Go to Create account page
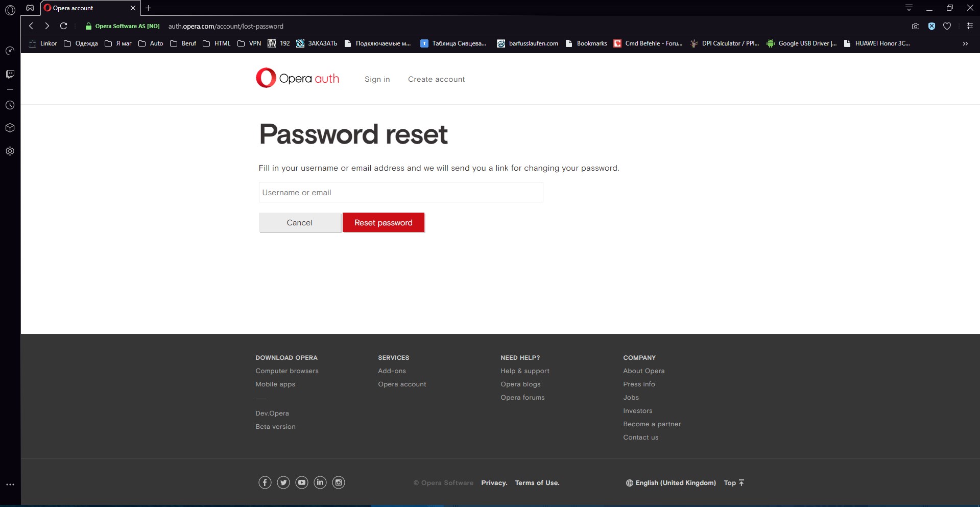The height and width of the screenshot is (507, 980). point(436,79)
